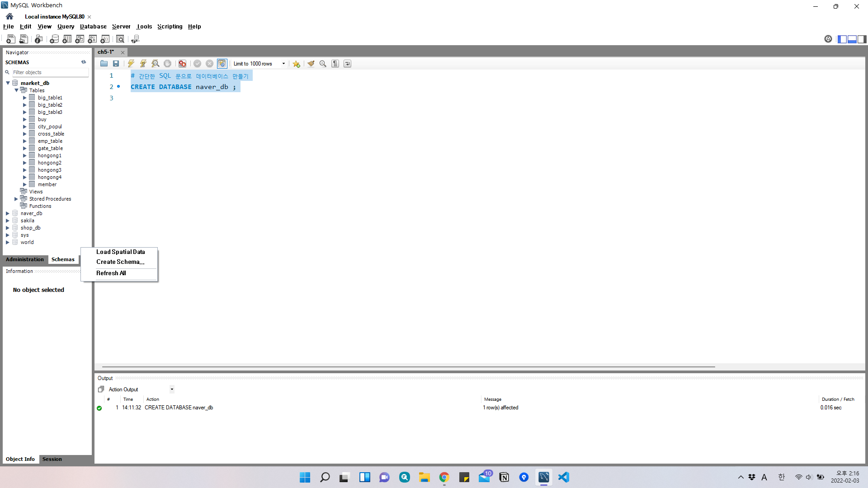The image size is (868, 488).
Task: Save the script with the floppy disk icon
Action: (x=116, y=64)
